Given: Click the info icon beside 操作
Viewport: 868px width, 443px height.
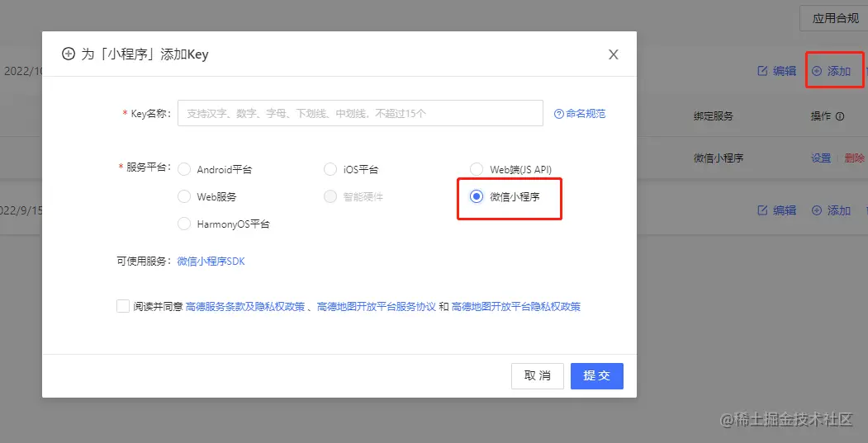Looking at the screenshot, I should pyautogui.click(x=840, y=116).
